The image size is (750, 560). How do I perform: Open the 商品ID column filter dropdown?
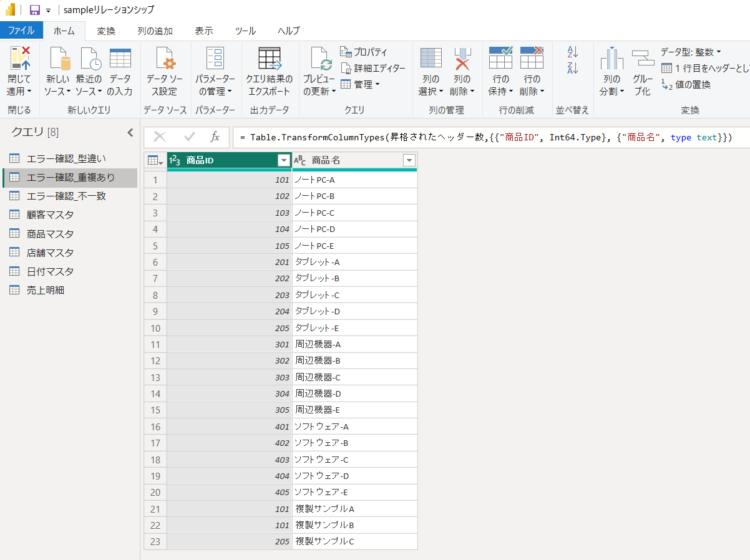pyautogui.click(x=284, y=160)
